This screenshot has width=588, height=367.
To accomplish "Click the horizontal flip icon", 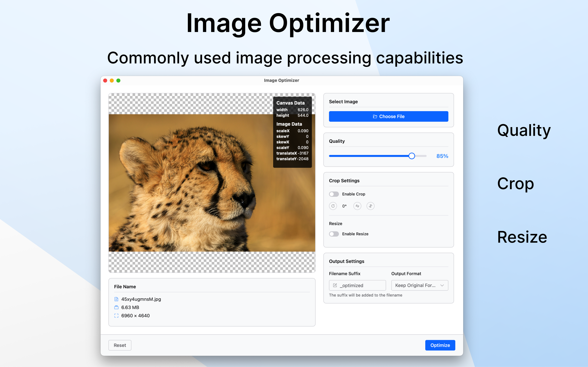I will click(x=357, y=206).
